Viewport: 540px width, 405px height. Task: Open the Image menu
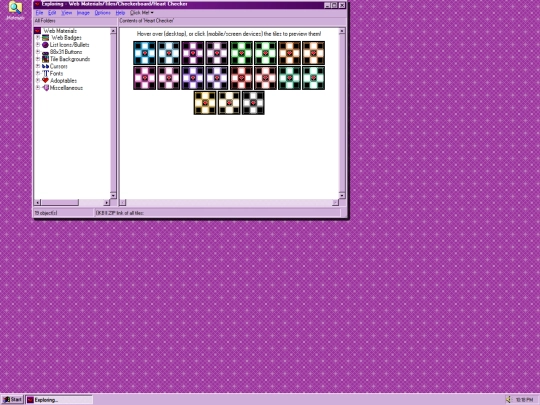(x=83, y=13)
